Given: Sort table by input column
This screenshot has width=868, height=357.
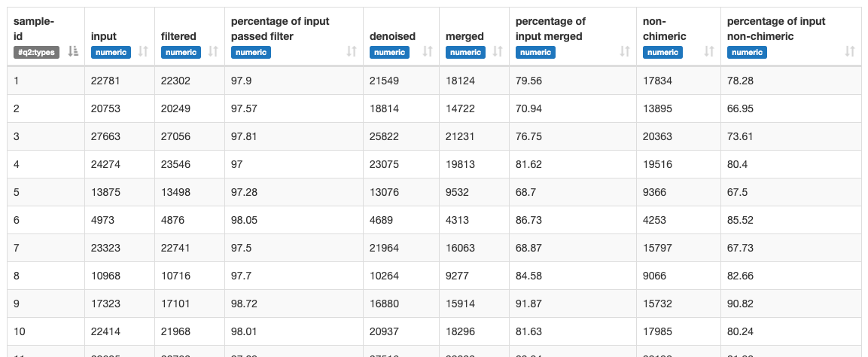Looking at the screenshot, I should click(143, 51).
